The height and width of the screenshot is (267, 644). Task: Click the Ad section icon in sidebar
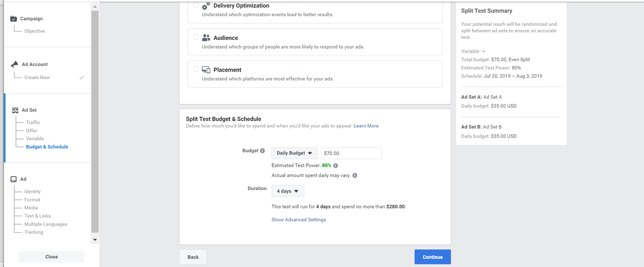(x=14, y=179)
